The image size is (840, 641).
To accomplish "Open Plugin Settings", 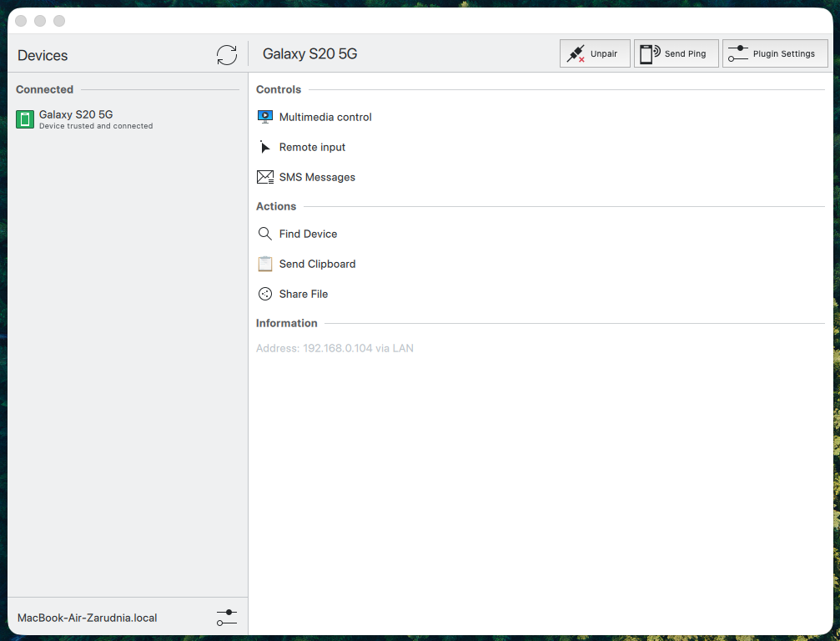I will [x=775, y=53].
